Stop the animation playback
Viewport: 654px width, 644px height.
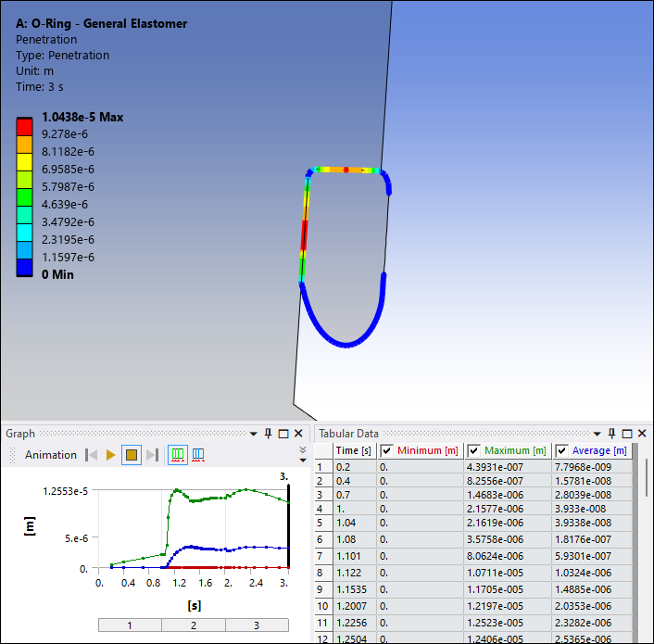pos(132,455)
